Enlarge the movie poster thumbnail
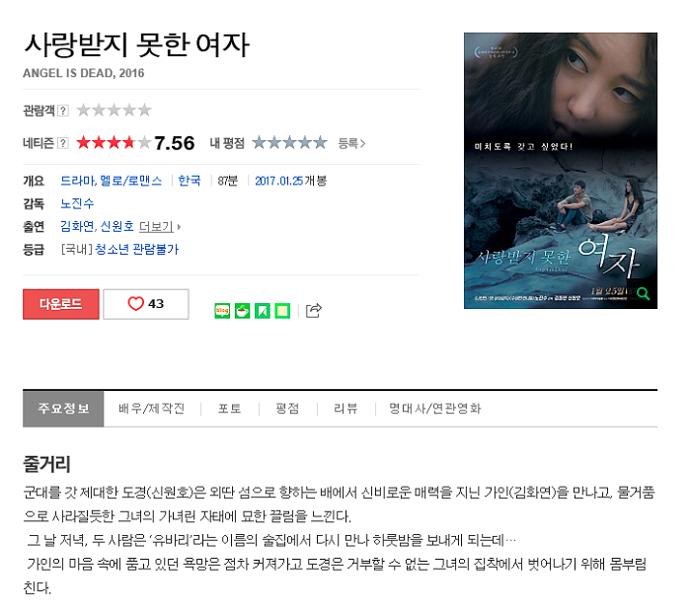 coord(560,171)
